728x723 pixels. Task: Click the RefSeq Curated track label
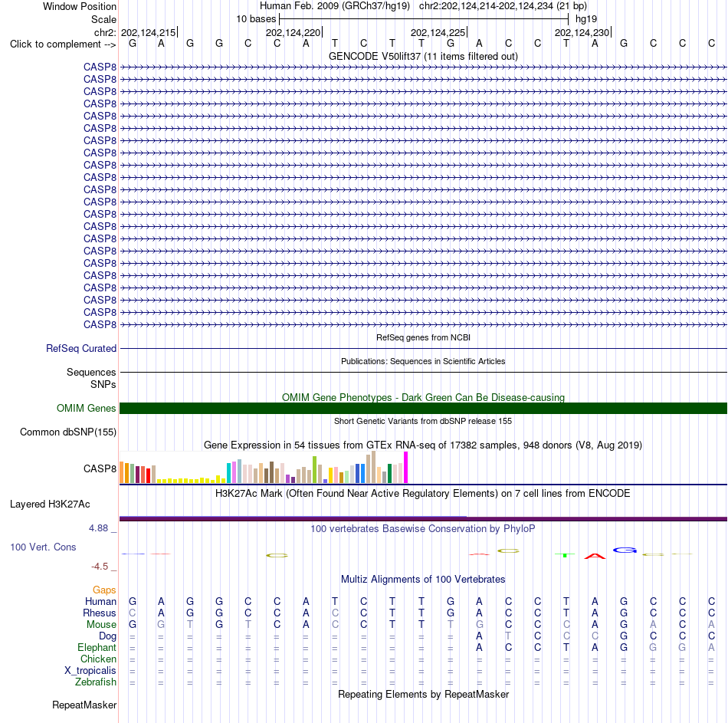click(81, 349)
